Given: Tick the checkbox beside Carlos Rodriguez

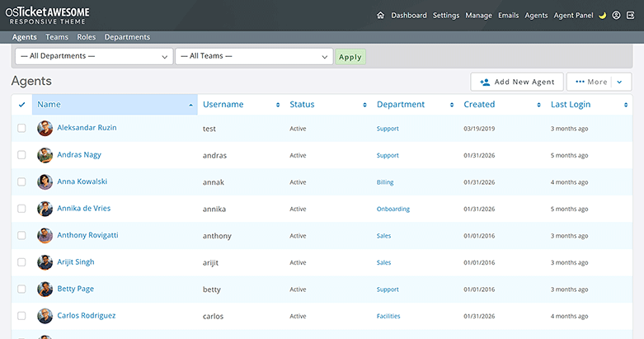Looking at the screenshot, I should (21, 316).
